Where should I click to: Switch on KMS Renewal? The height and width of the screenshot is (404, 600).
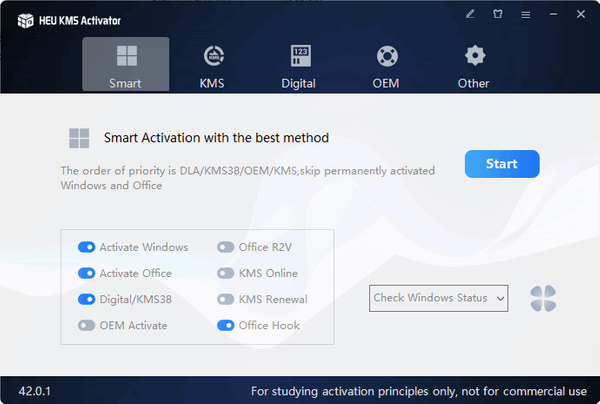coord(225,299)
